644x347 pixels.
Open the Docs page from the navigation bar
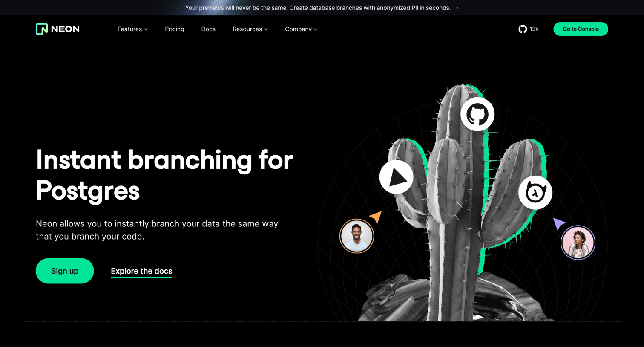208,29
